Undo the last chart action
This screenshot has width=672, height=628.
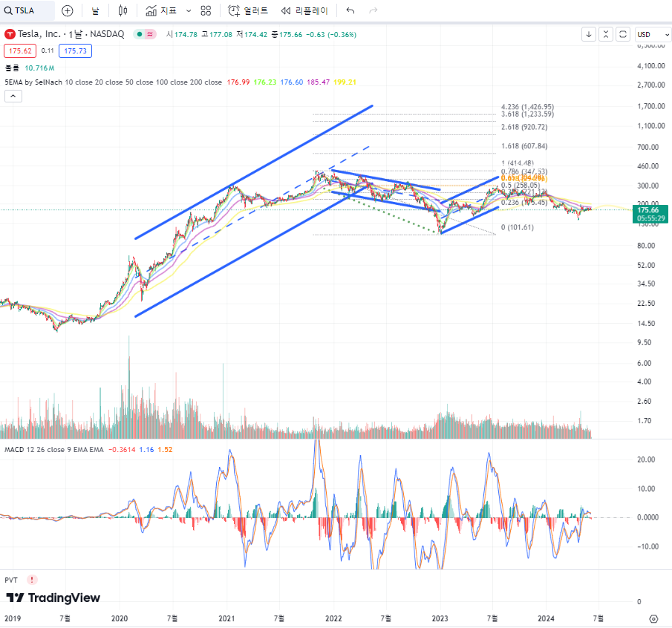coord(350,10)
